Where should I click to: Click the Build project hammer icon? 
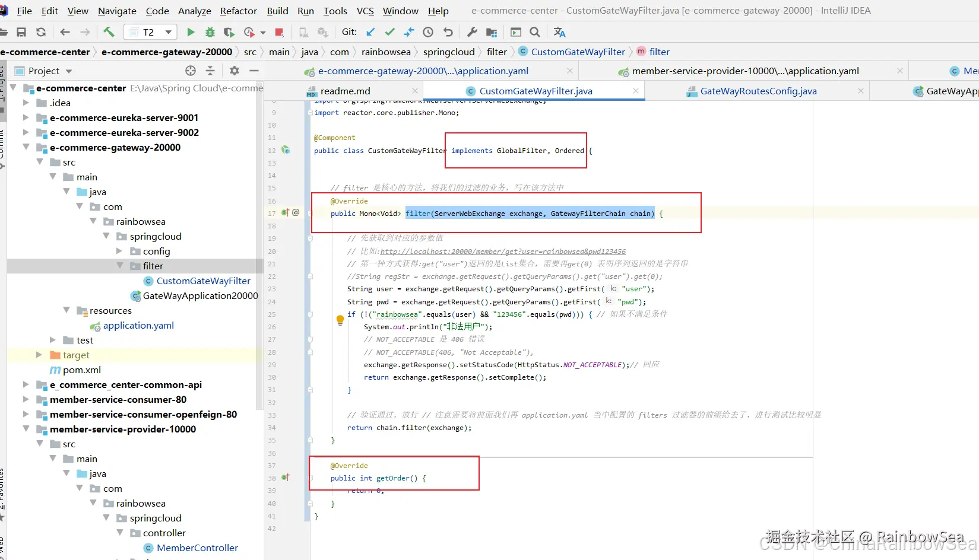point(109,32)
